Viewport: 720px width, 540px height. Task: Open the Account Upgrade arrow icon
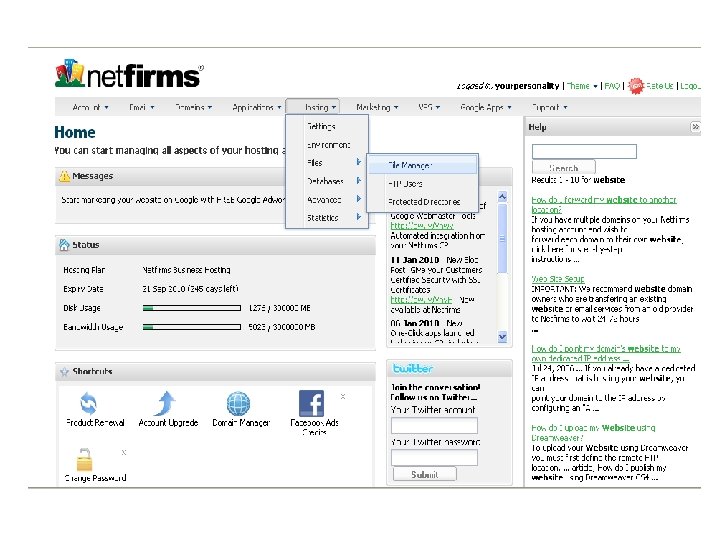(166, 403)
